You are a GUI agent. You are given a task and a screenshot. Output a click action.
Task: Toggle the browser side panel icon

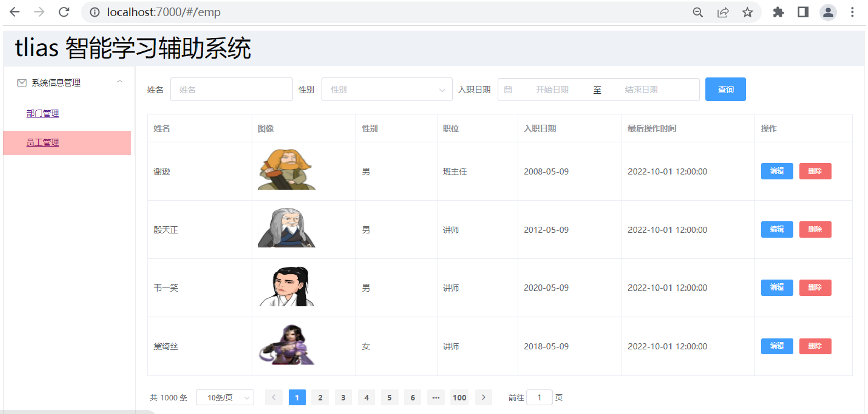(803, 12)
